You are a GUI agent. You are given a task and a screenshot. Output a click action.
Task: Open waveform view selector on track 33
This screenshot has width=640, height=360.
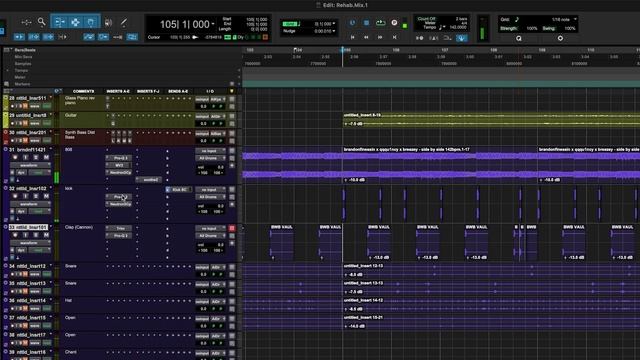(30, 243)
